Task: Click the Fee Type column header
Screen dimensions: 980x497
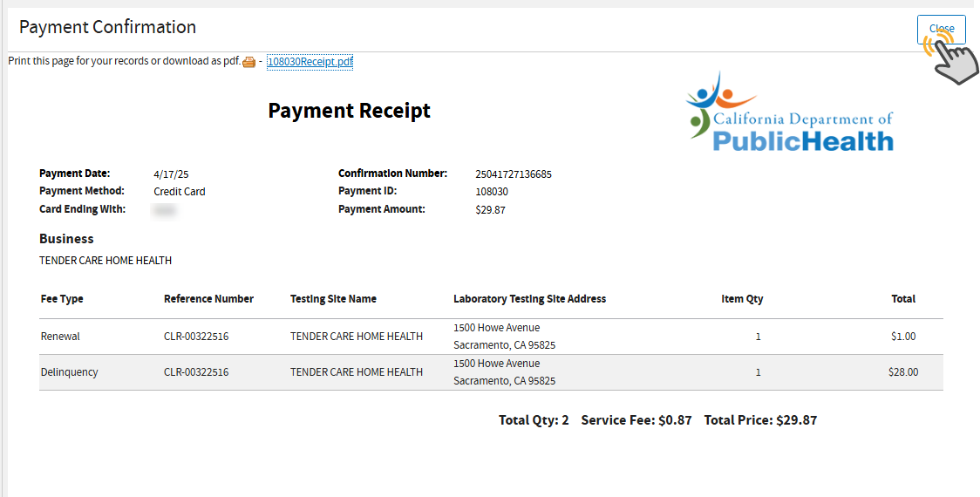Action: click(x=62, y=299)
